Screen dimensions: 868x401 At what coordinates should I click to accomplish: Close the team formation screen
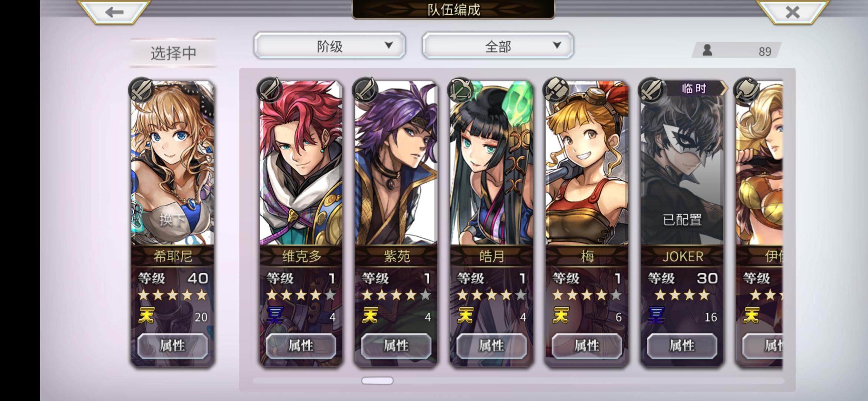(x=793, y=12)
